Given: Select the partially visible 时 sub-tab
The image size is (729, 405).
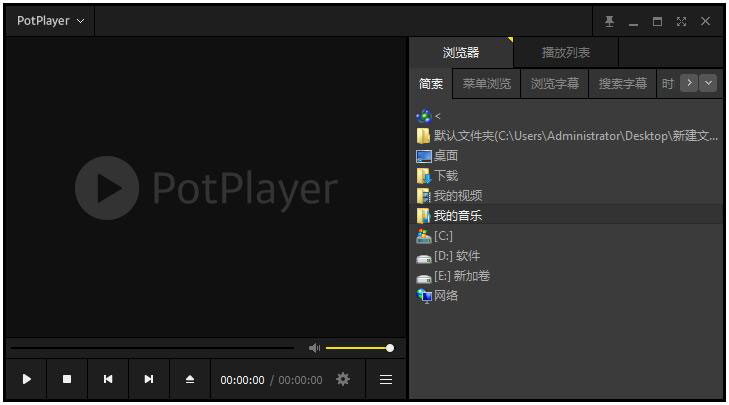Looking at the screenshot, I should pyautogui.click(x=668, y=84).
